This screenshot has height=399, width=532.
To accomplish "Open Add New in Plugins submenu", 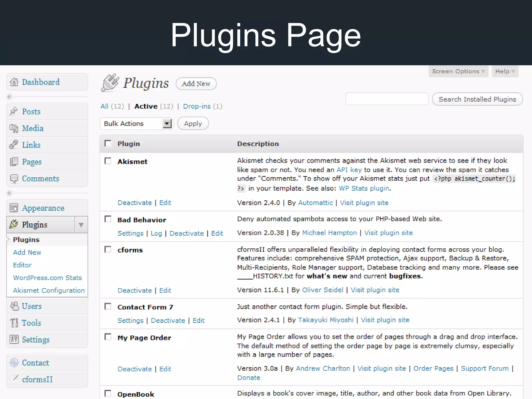I will tap(27, 252).
